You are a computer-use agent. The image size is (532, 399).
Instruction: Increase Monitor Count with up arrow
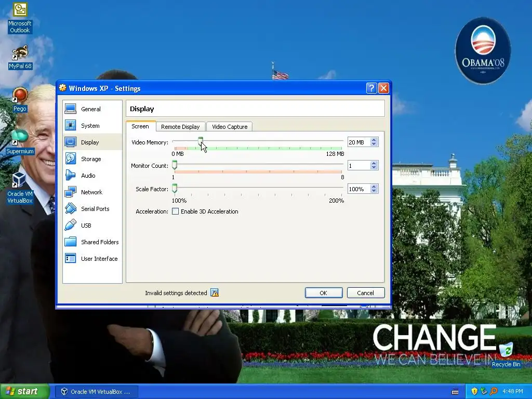click(x=374, y=163)
